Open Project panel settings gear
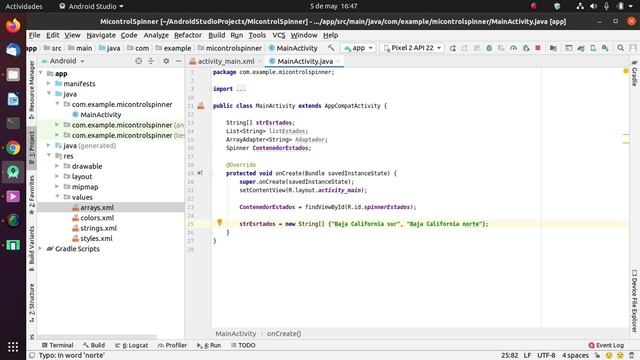Screen dimensions: 640x360 point(166,61)
